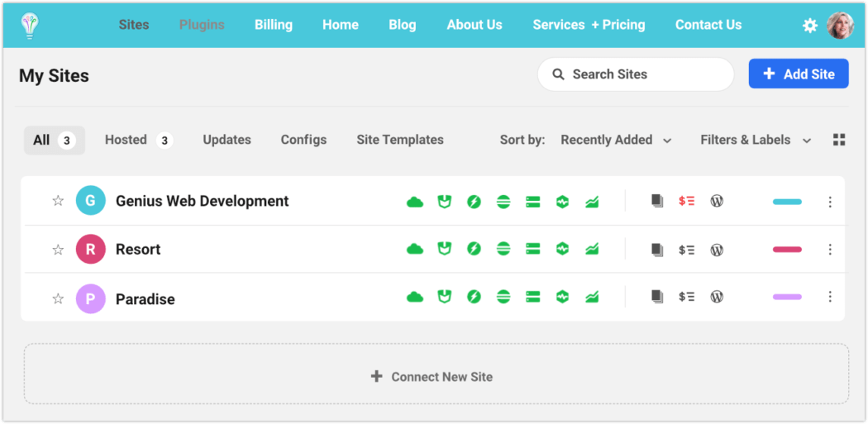Screen dimensions: 868x424
Task: Focus the Search Sites field
Action: [x=636, y=74]
